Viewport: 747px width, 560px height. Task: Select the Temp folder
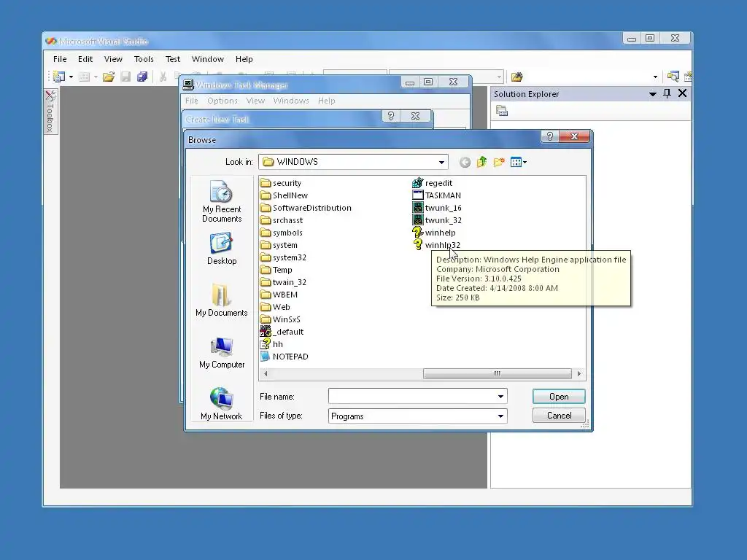[276, 270]
